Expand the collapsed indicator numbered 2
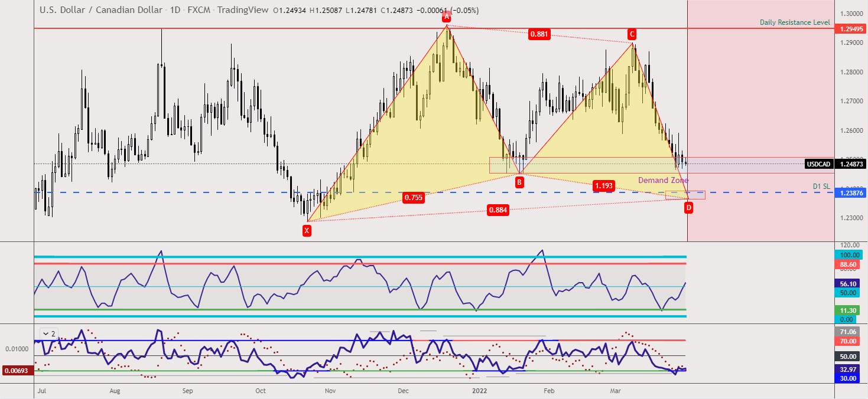The height and width of the screenshot is (399, 868). tap(49, 333)
